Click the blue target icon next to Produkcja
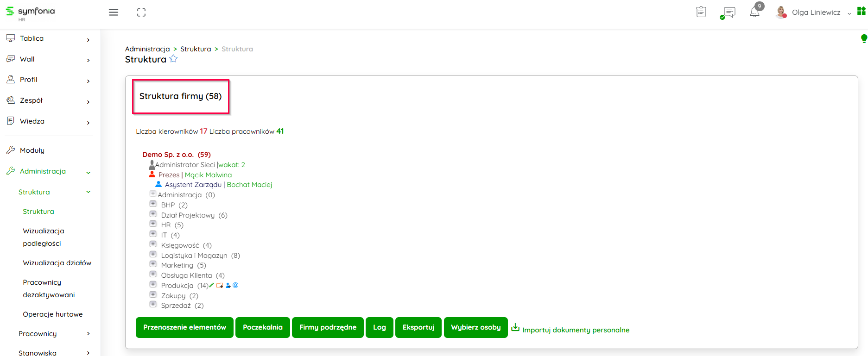868x356 pixels. (235, 285)
